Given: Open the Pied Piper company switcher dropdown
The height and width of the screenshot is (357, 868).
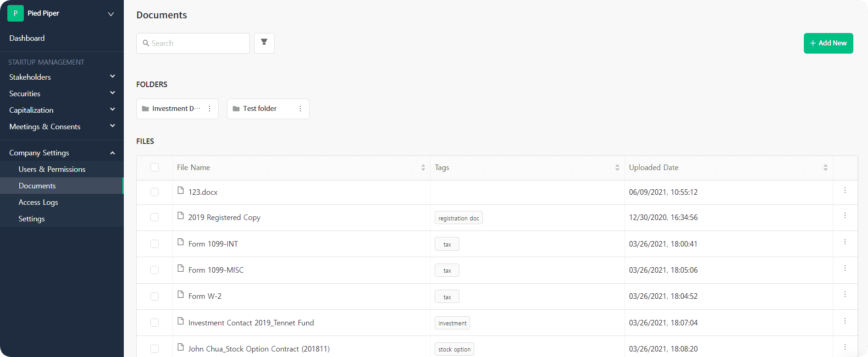Looking at the screenshot, I should coord(111,14).
